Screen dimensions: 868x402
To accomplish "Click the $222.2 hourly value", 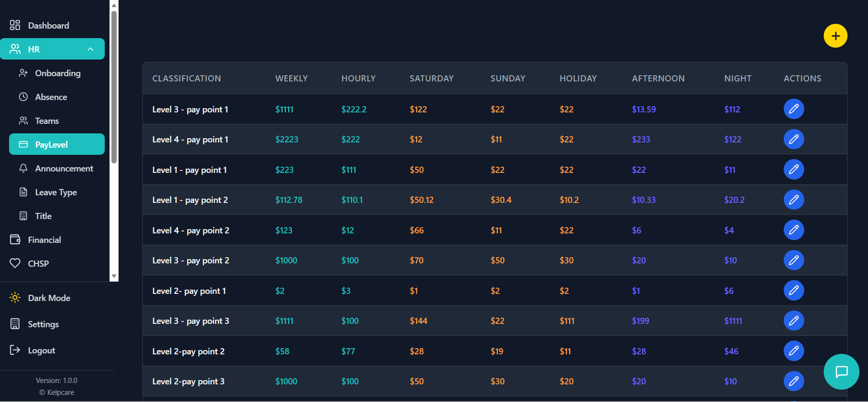I will tap(354, 109).
